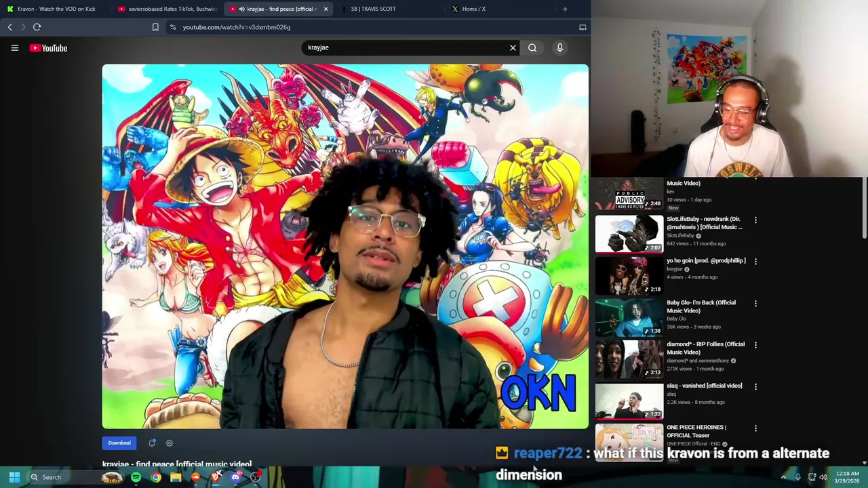Switch to xaviersobased Rates TikTok tab
This screenshot has height=488, width=868.
coord(166,9)
